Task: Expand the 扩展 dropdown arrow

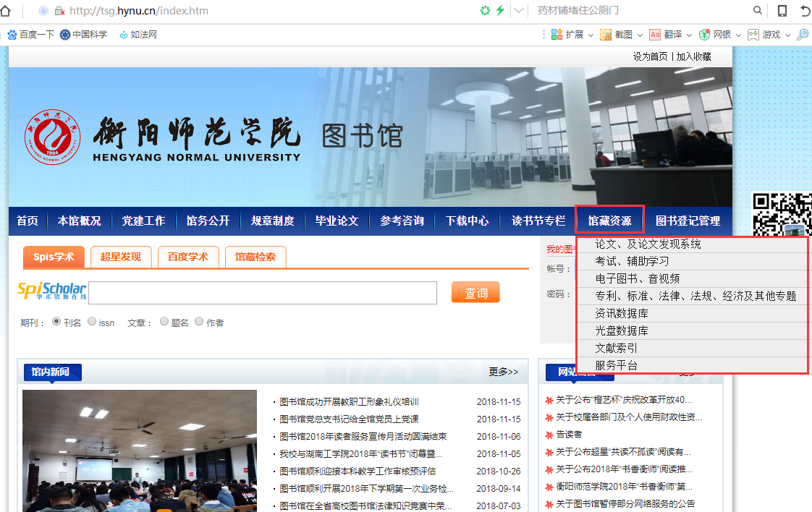Action: tap(591, 35)
